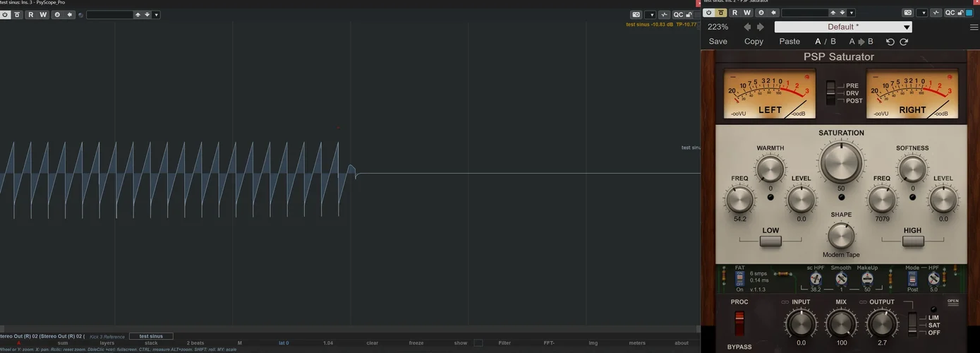Click the link icon beside INPUT knob

(x=785, y=302)
